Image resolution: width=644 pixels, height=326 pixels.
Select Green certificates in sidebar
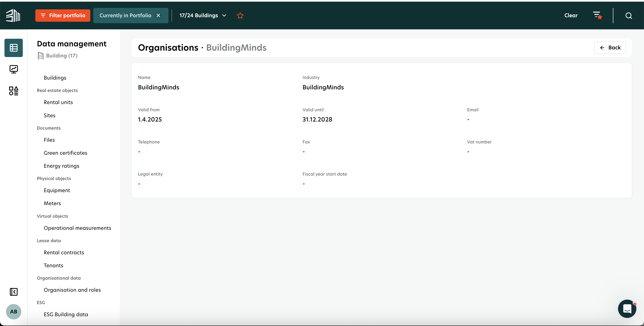[x=65, y=153]
